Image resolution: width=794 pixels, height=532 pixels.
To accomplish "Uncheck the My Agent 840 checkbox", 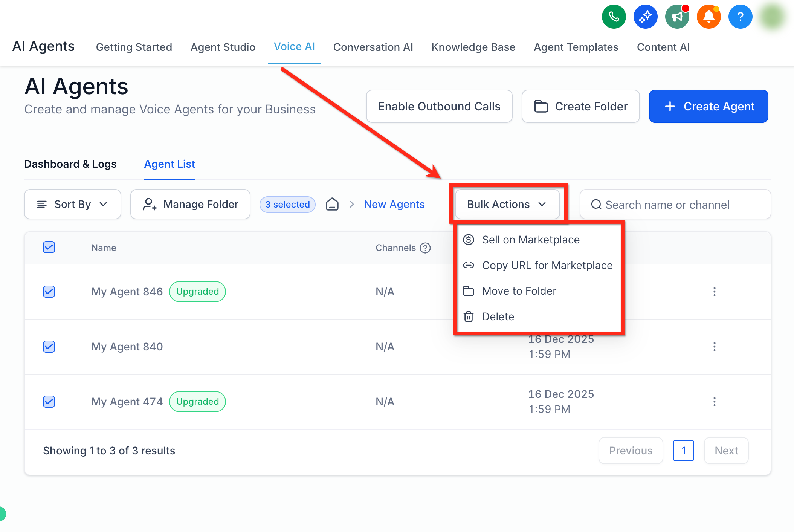I will 49,347.
